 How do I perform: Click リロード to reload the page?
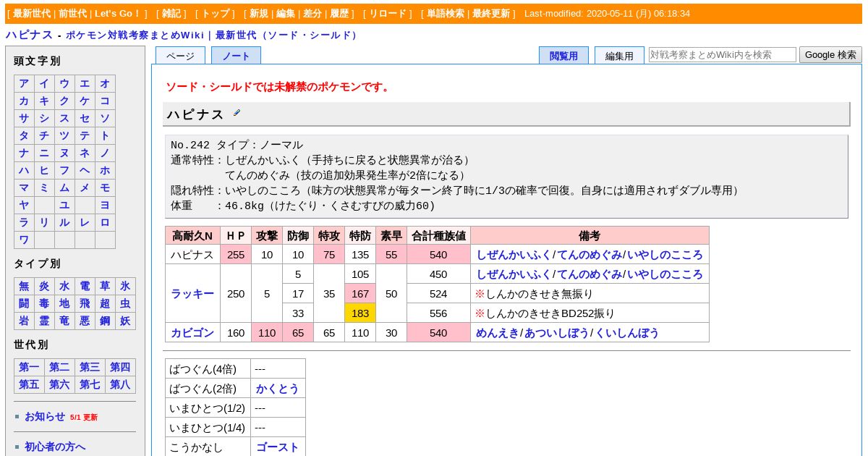[x=388, y=14]
